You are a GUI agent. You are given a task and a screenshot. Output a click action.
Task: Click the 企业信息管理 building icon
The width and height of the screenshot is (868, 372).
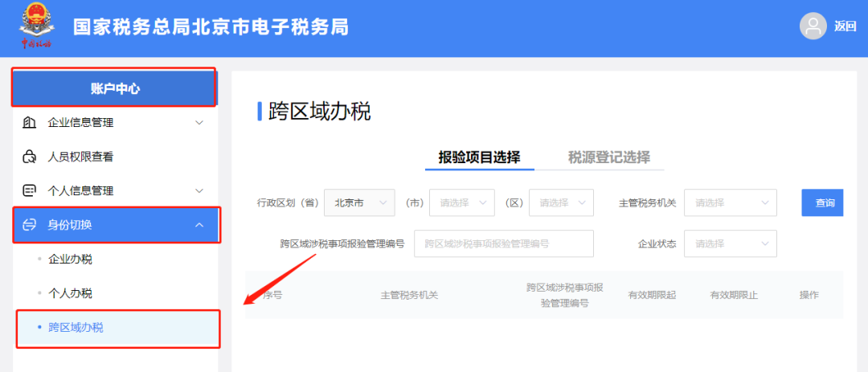(x=29, y=123)
